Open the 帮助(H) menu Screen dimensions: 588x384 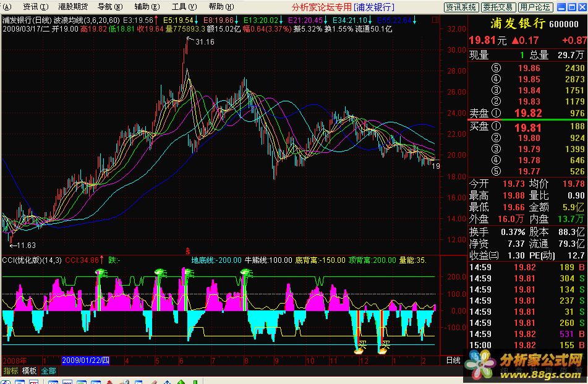tap(221, 7)
